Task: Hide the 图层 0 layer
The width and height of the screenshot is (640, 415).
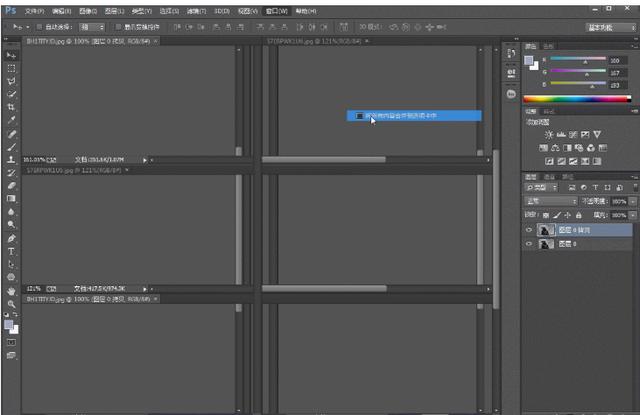Action: point(529,243)
